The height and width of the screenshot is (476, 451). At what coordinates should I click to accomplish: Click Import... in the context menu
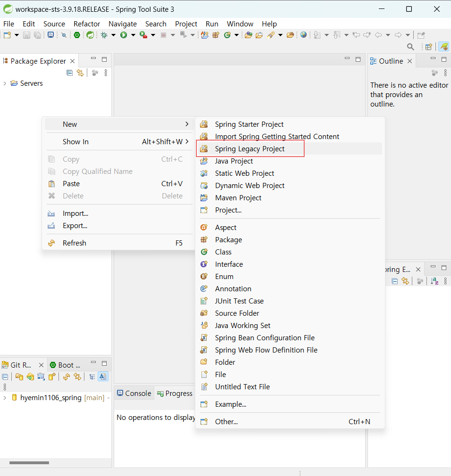[x=119, y=213]
